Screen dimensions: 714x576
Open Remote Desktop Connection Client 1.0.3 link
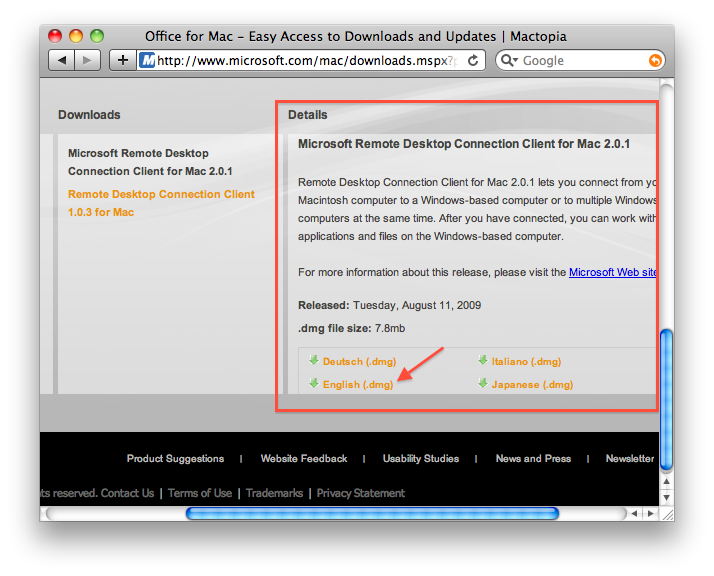click(x=161, y=203)
